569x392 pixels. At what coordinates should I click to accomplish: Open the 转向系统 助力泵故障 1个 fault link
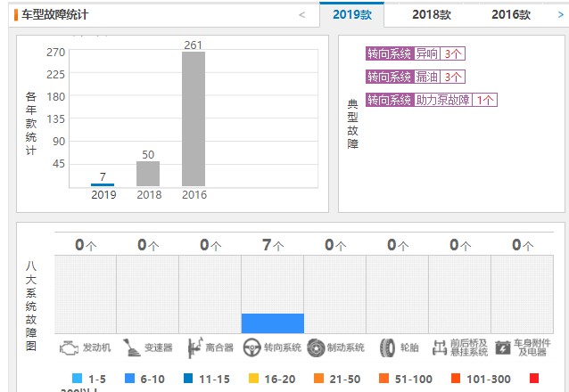(x=432, y=100)
